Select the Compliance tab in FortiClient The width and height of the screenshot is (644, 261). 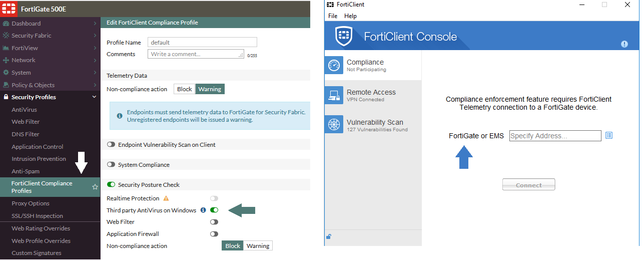coord(373,66)
